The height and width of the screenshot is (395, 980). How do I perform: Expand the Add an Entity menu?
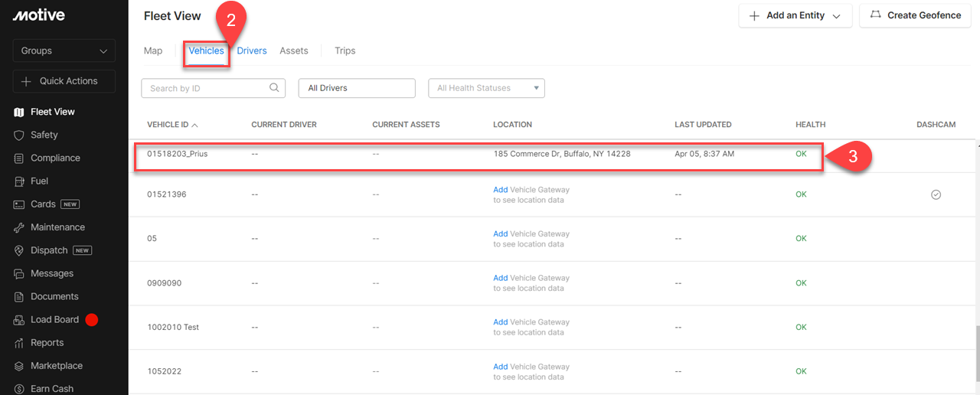[x=795, y=15]
